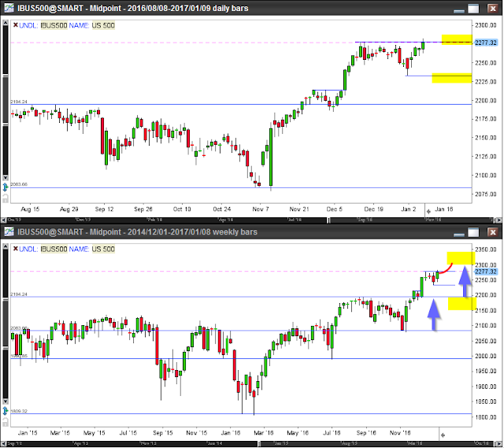Viewport: 504px width, 448px height.
Task: Click the 2194.24 line label in weekly chart
Action: coord(19,294)
